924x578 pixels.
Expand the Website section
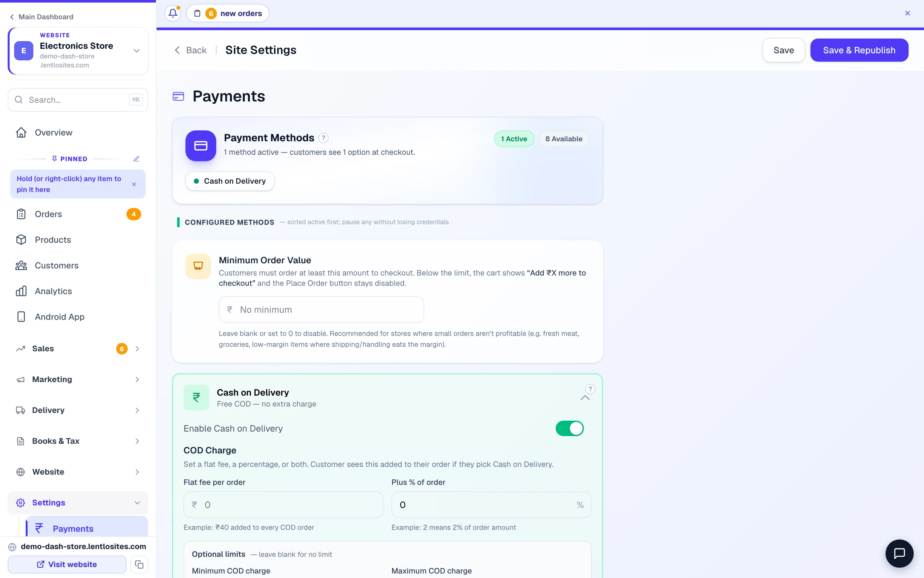point(78,472)
